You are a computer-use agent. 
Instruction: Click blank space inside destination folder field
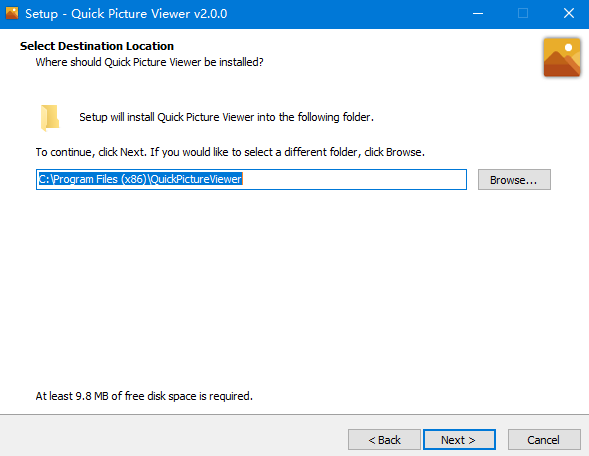tap(354, 180)
